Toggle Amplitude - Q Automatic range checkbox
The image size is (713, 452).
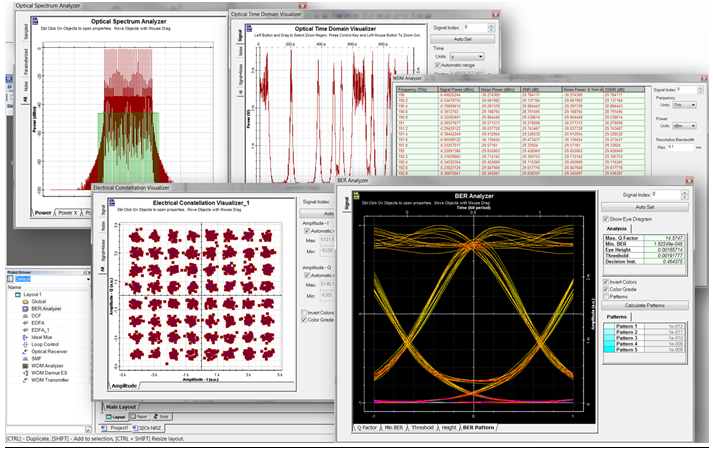pyautogui.click(x=307, y=276)
